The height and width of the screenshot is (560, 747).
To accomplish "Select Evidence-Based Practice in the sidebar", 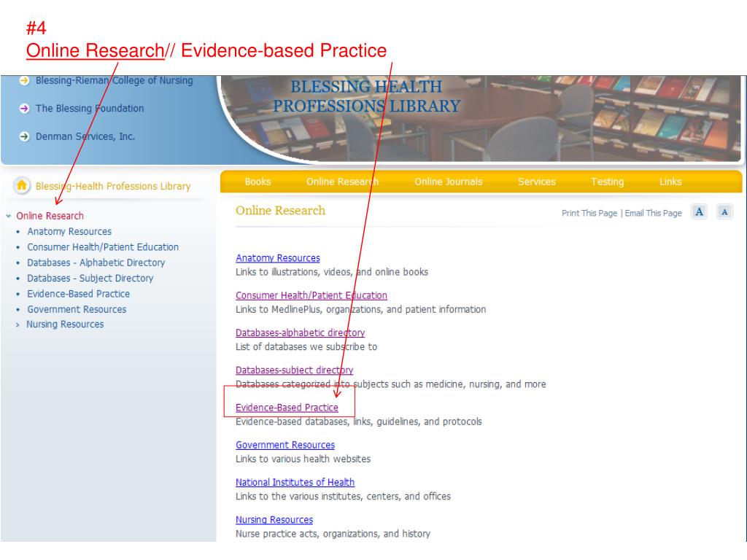I will [78, 294].
